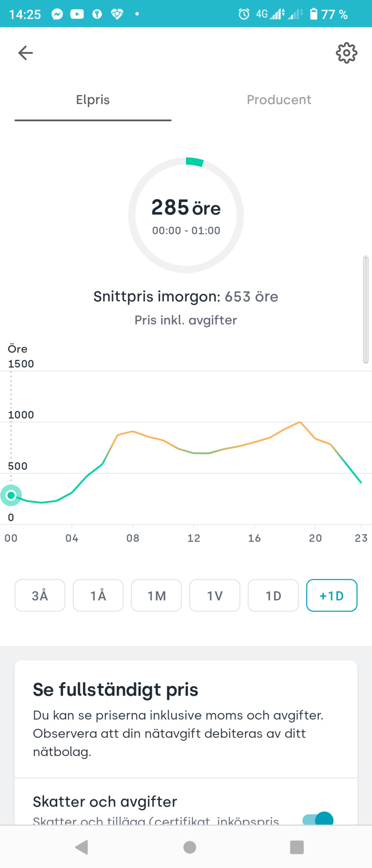Select the 1D time range button
Viewport: 372px width, 868px height.
pyautogui.click(x=273, y=595)
